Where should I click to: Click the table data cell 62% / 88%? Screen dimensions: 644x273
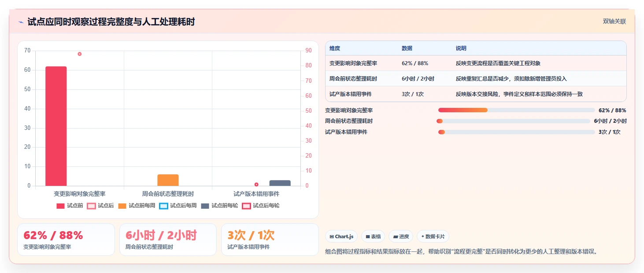[x=415, y=63]
